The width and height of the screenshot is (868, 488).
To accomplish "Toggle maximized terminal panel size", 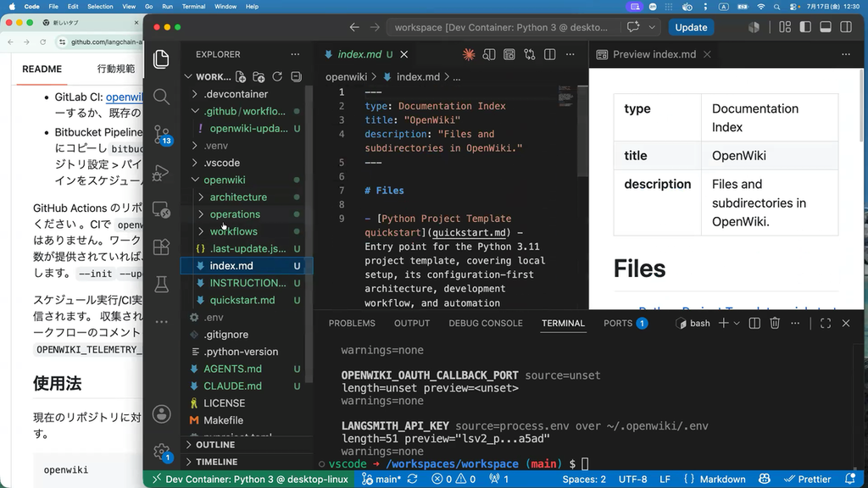I will coord(826,323).
